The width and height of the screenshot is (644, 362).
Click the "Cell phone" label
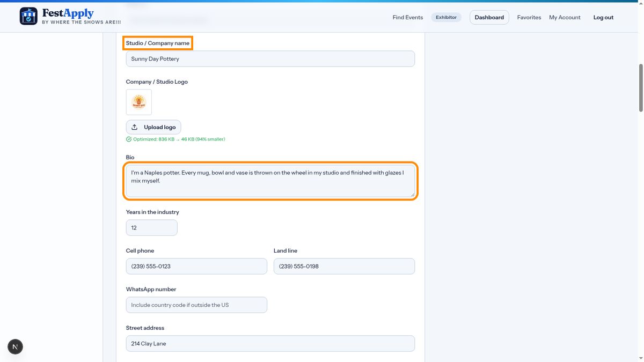(x=140, y=251)
